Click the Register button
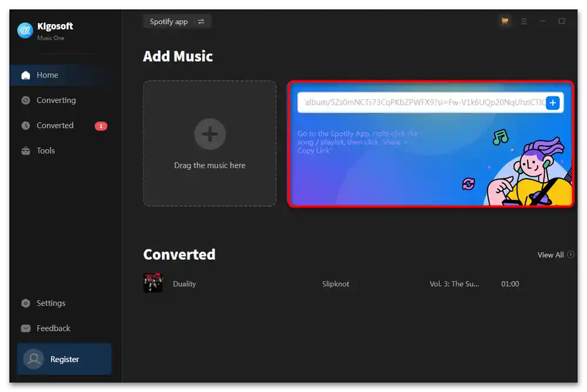Image resolution: width=587 pixels, height=392 pixels. 64,359
